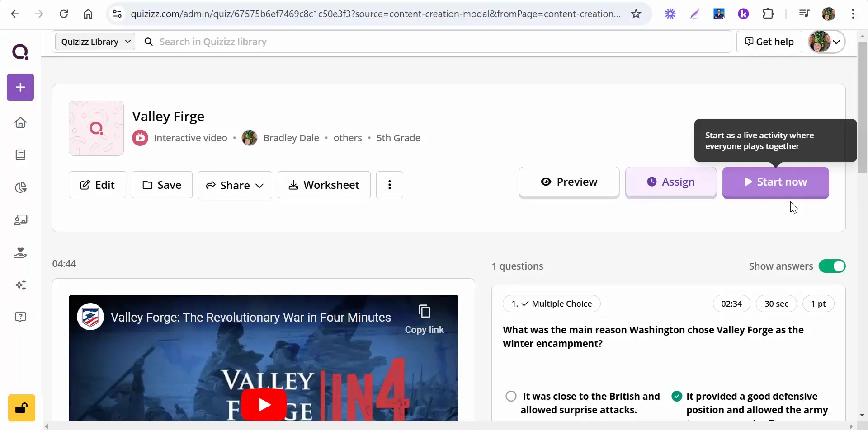Click author name Bradley Dale
Screen dimensions: 868x430
pyautogui.click(x=291, y=138)
